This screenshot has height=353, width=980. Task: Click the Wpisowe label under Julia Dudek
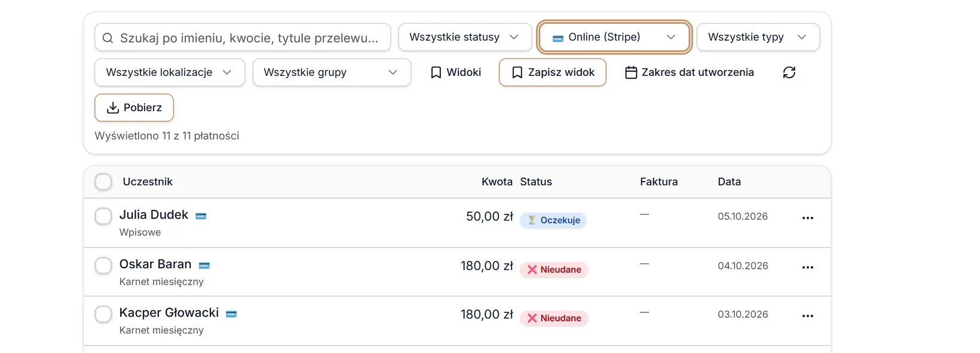pyautogui.click(x=140, y=232)
